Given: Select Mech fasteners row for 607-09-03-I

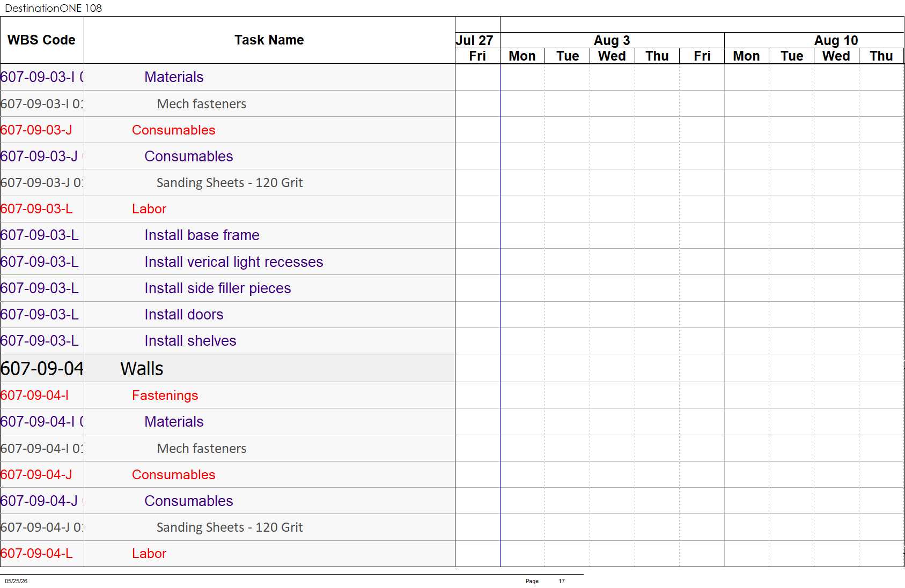Looking at the screenshot, I should pos(269,103).
